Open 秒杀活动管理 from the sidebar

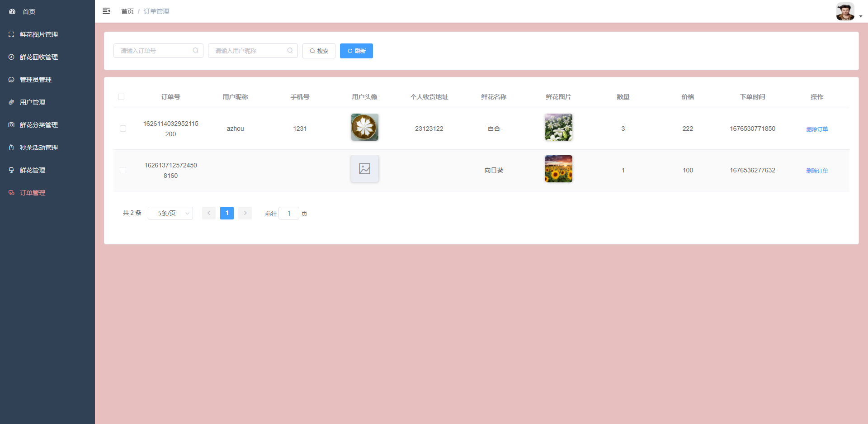tap(38, 148)
